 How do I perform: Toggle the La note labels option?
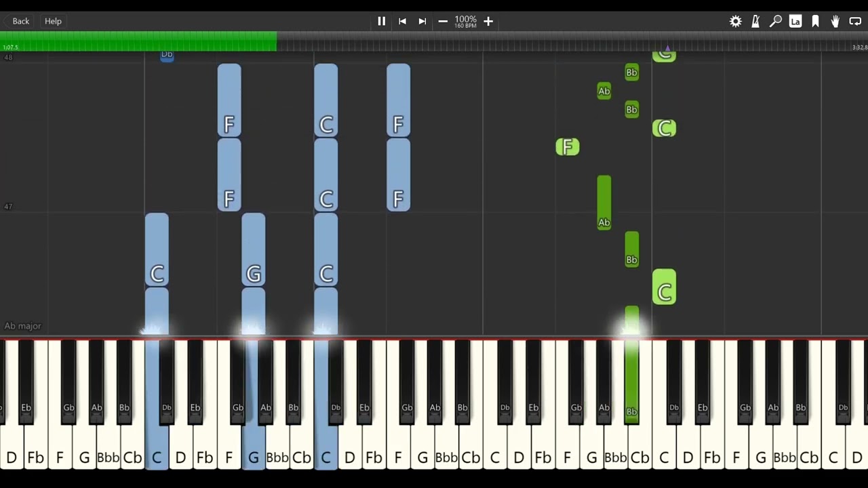click(x=795, y=21)
